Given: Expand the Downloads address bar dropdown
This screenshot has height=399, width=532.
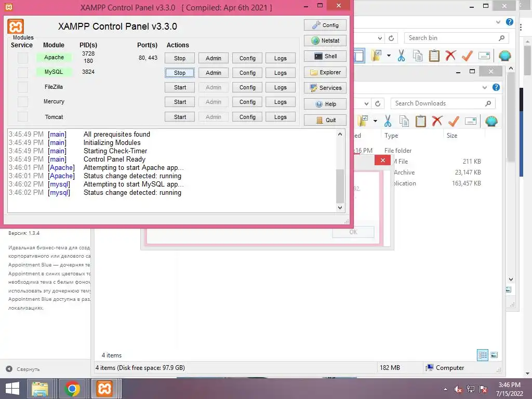Looking at the screenshot, I should tap(366, 103).
